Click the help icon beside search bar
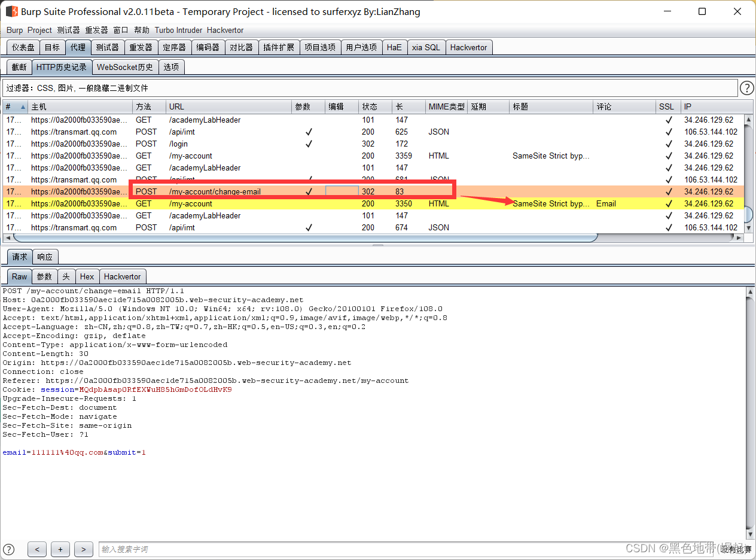Image resolution: width=756 pixels, height=560 pixels. click(9, 549)
